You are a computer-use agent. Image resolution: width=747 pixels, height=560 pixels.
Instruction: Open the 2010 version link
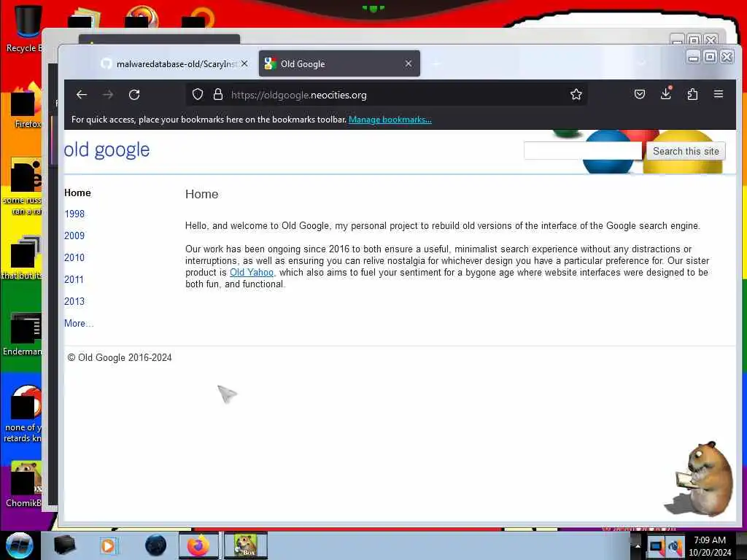click(x=74, y=257)
